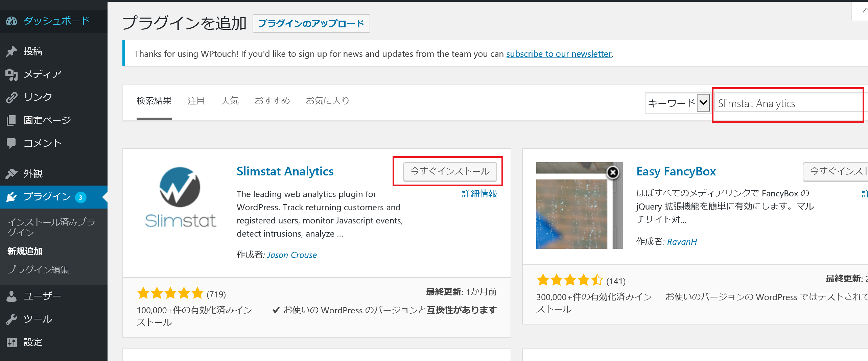The width and height of the screenshot is (868, 361).
Task: Click the Easy FancyBox plugin thumbnail
Action: coord(579,206)
